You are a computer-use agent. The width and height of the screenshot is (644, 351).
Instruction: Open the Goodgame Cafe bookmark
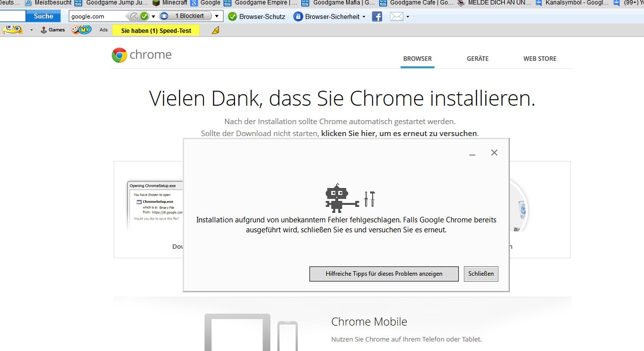click(x=417, y=2)
